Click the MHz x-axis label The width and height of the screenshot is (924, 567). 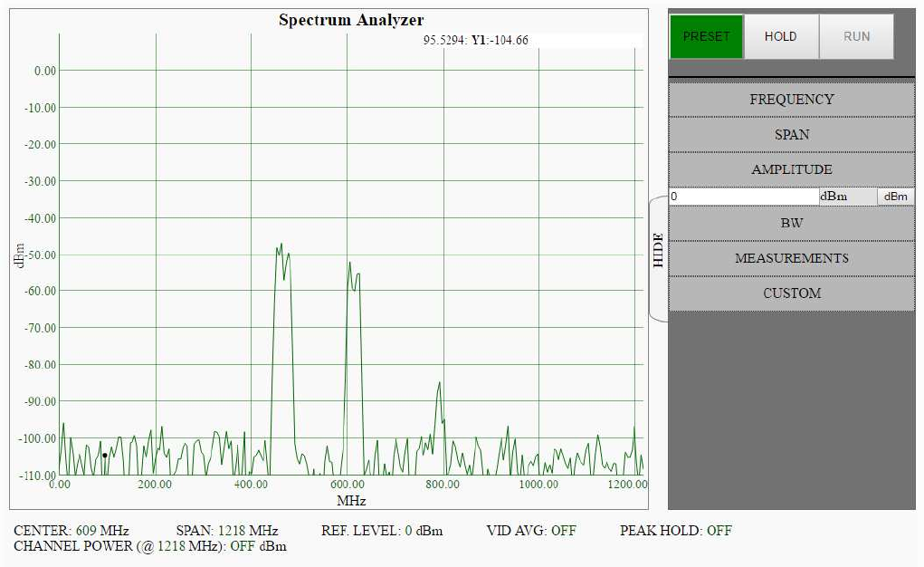(x=351, y=501)
